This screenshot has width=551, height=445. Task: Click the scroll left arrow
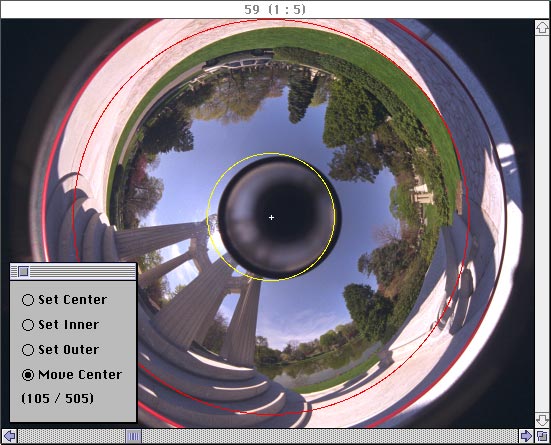[9, 436]
